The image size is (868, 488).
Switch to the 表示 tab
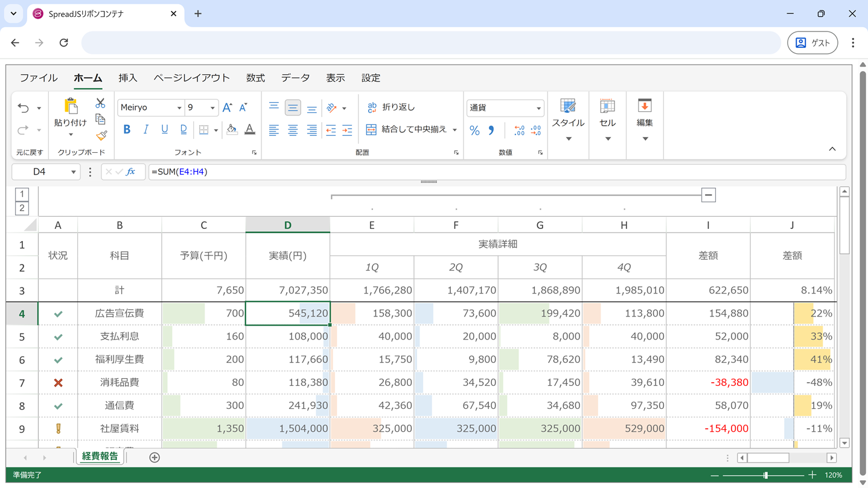pyautogui.click(x=336, y=78)
